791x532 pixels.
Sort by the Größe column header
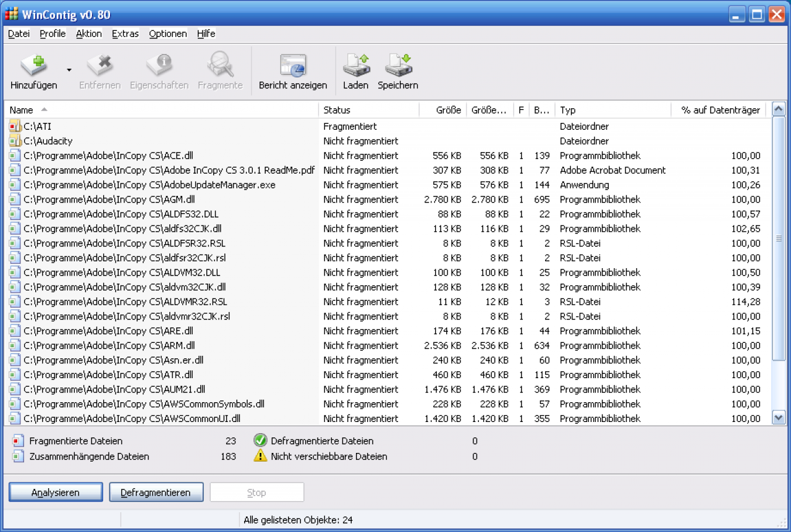click(442, 110)
